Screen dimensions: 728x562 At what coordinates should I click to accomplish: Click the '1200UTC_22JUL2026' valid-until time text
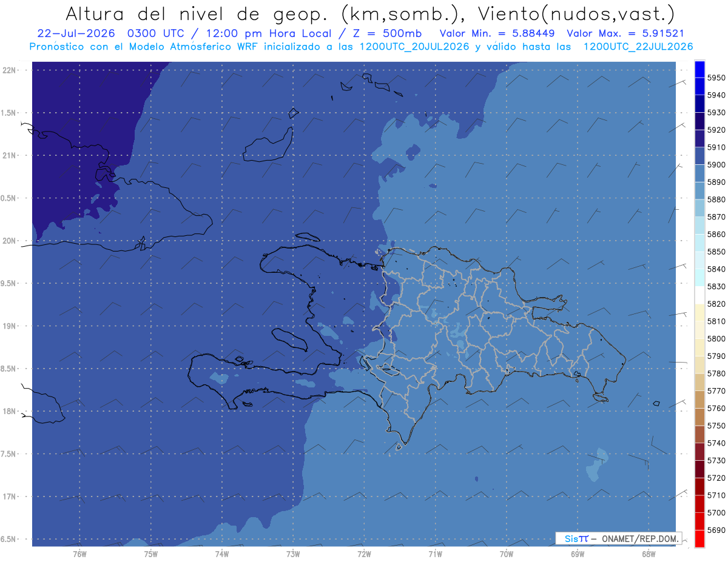[x=638, y=47]
